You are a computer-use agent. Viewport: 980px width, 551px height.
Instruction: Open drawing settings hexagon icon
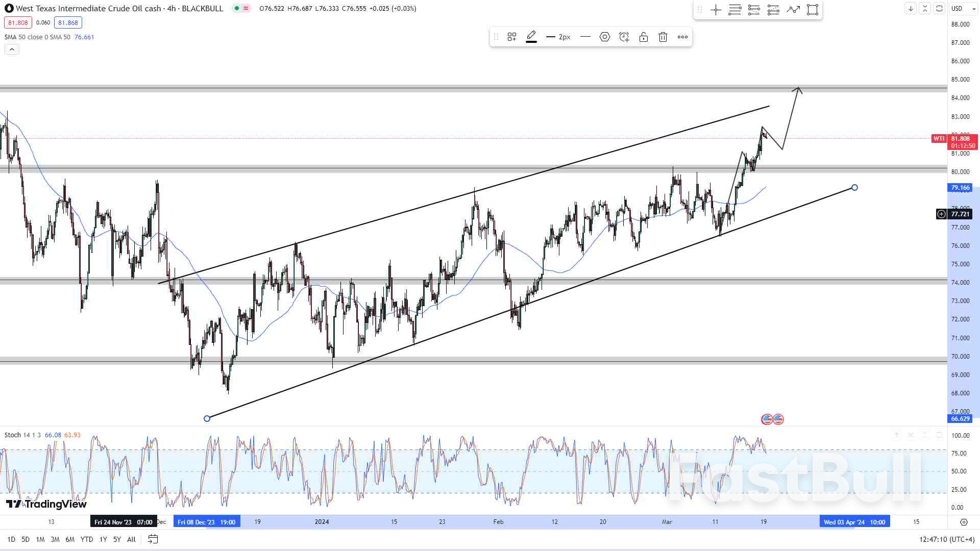(605, 37)
